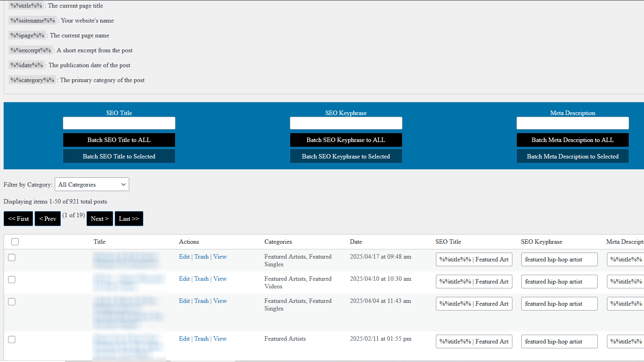This screenshot has width=644, height=362.
Task: Return to the First page button
Action: click(19, 219)
